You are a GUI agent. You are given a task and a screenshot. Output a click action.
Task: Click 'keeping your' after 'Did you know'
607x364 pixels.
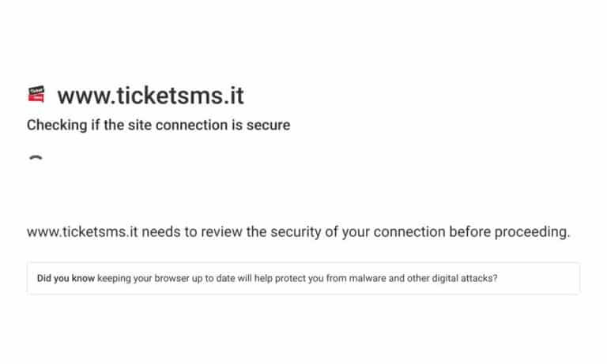click(x=114, y=279)
